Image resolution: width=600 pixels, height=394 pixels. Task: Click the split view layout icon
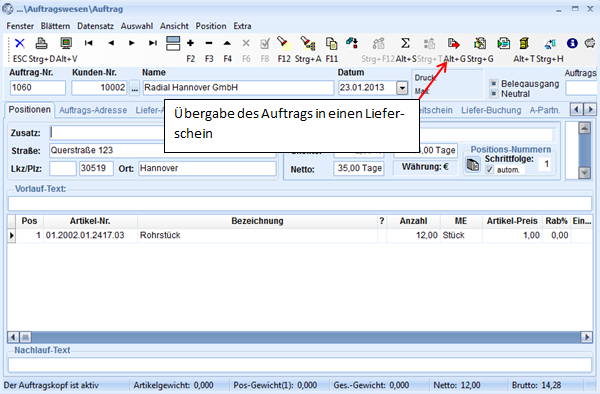(173, 43)
